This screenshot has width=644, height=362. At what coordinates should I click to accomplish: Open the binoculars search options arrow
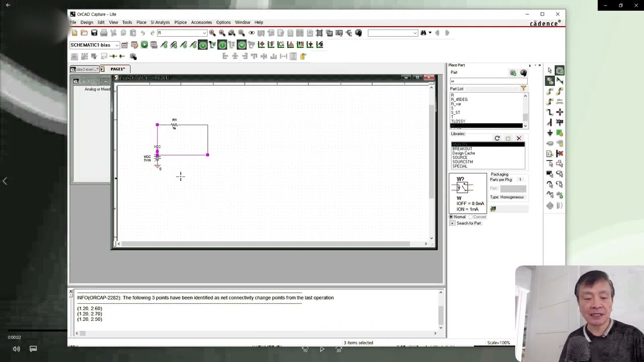(430, 33)
